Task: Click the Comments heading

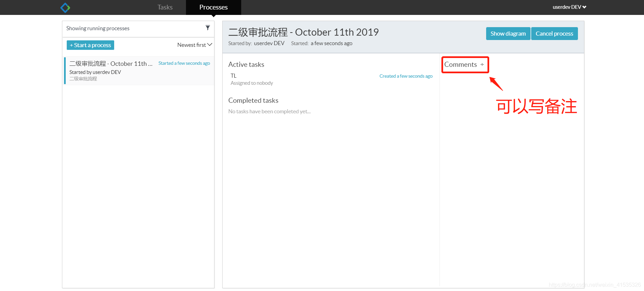Action: (460, 64)
